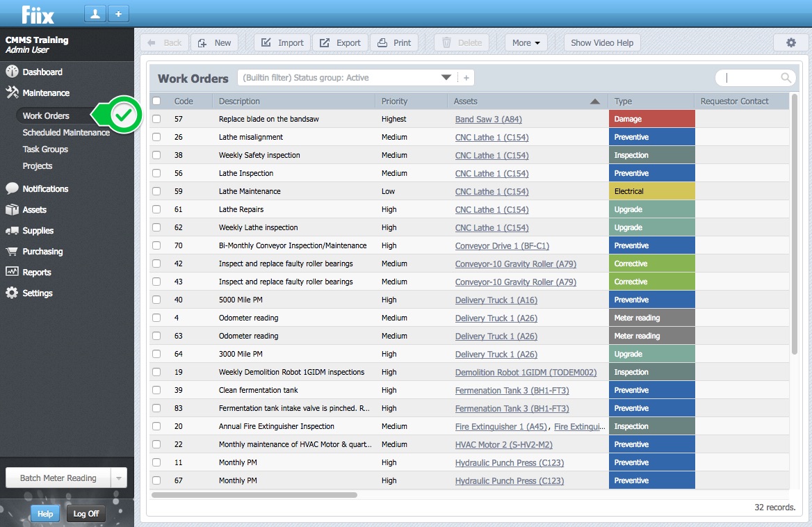Click the Back arrow button

[x=165, y=43]
